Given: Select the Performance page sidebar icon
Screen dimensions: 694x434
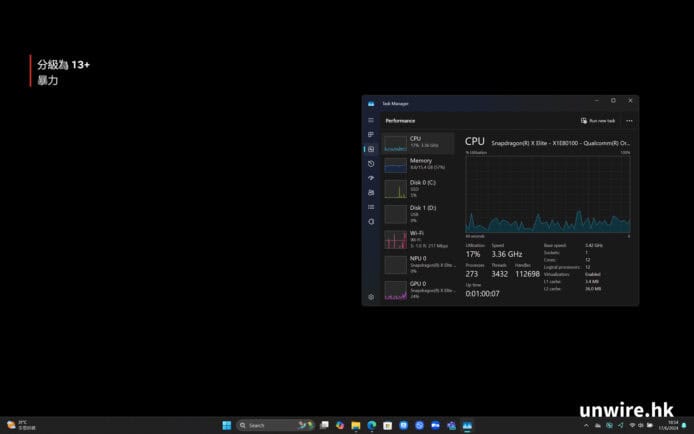Looking at the screenshot, I should tap(371, 149).
